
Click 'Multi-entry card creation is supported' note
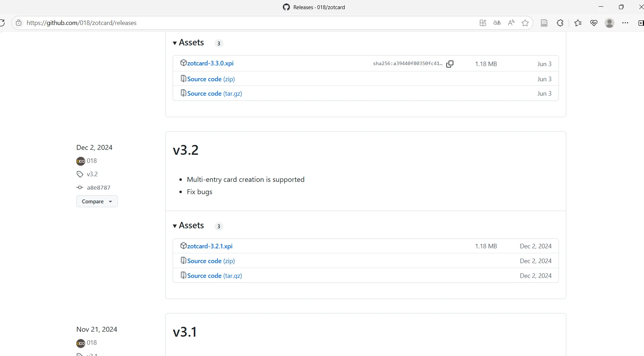(x=246, y=179)
